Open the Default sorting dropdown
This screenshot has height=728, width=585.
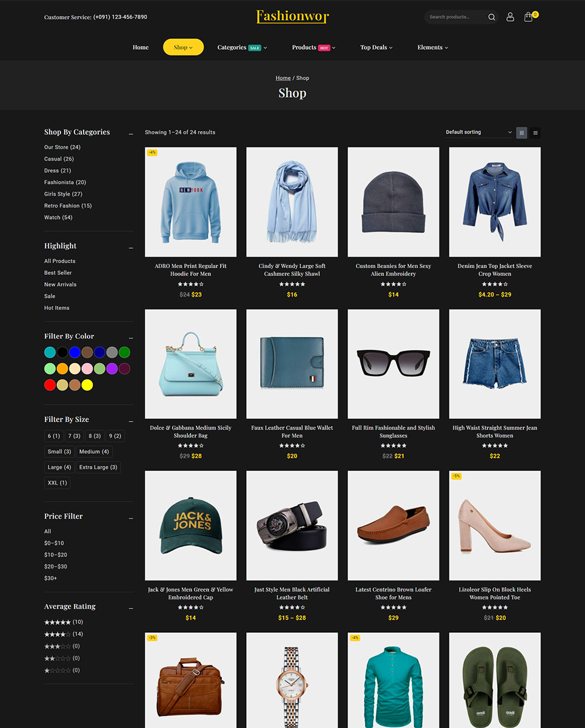[x=478, y=132]
